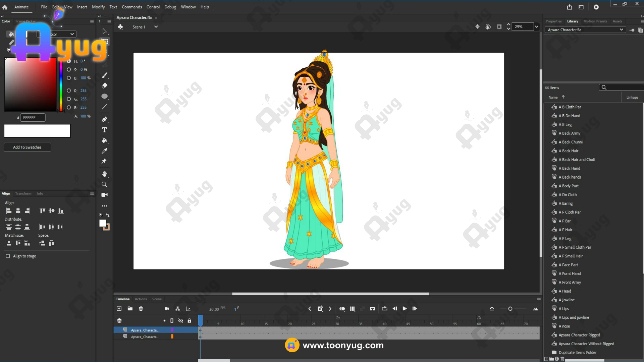
Task: Select the Paint Bucket tool
Action: click(104, 140)
